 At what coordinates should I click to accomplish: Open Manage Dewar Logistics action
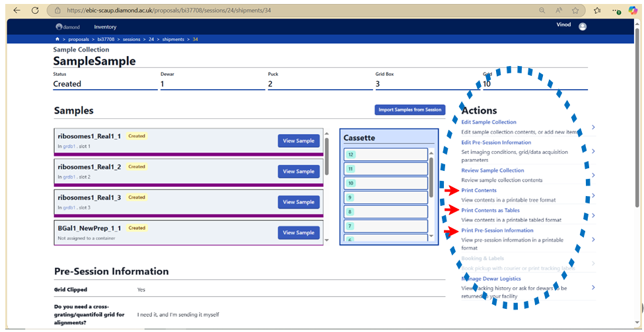[491, 279]
